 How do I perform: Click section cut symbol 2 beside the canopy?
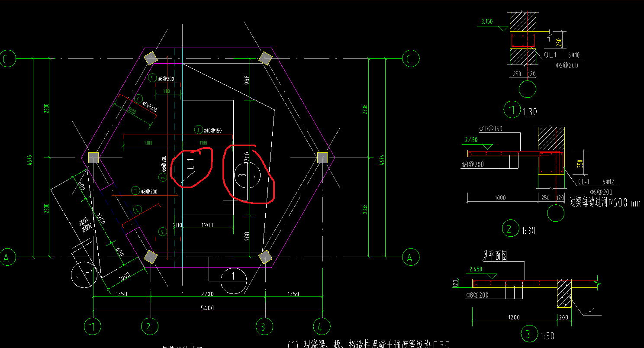tap(84, 274)
